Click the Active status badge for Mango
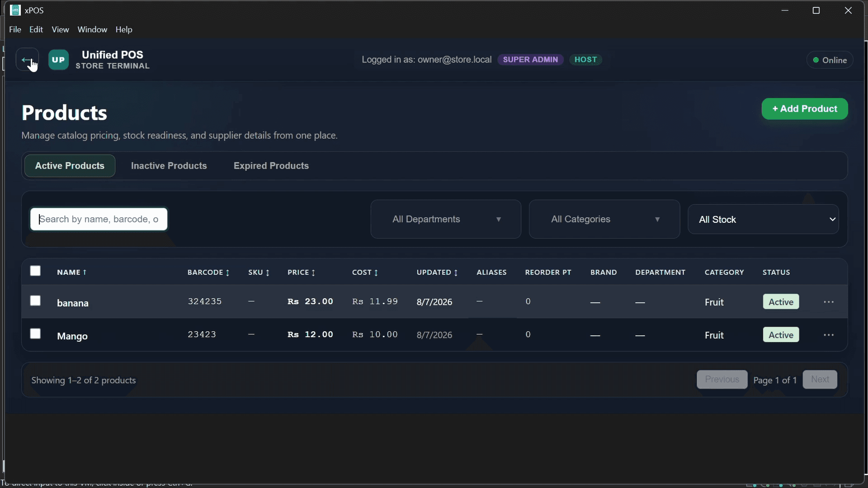The image size is (868, 488). [x=781, y=335]
